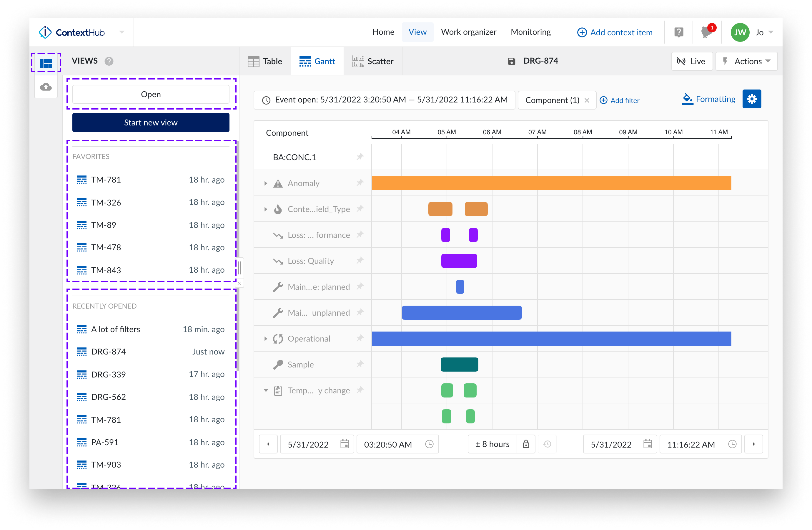Open the Work organizer menu

(468, 32)
